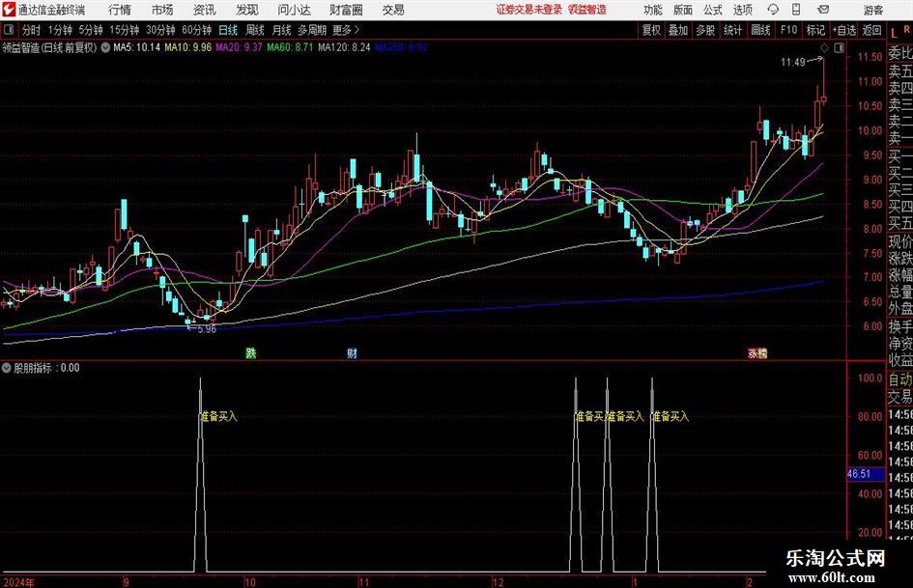This screenshot has width=913, height=588.
Task: Open the 功能 menu
Action: (x=653, y=10)
